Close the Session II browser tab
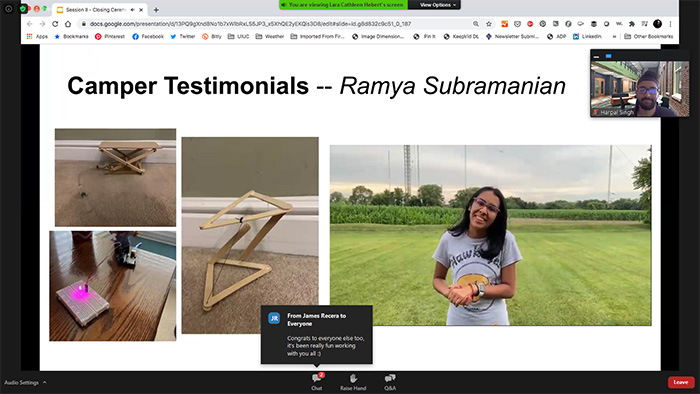700x394 pixels. pyautogui.click(x=142, y=9)
